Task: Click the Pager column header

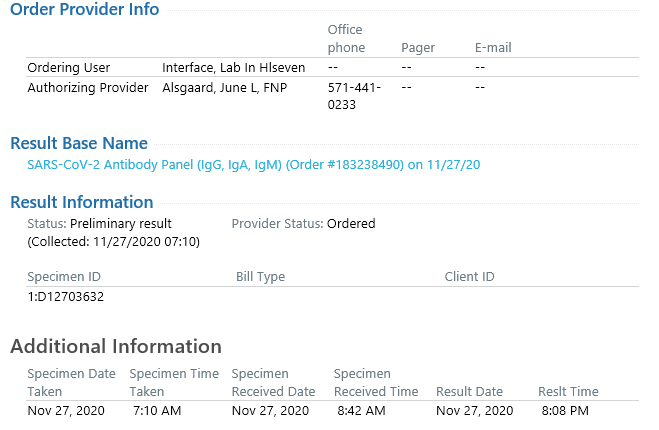Action: click(418, 47)
